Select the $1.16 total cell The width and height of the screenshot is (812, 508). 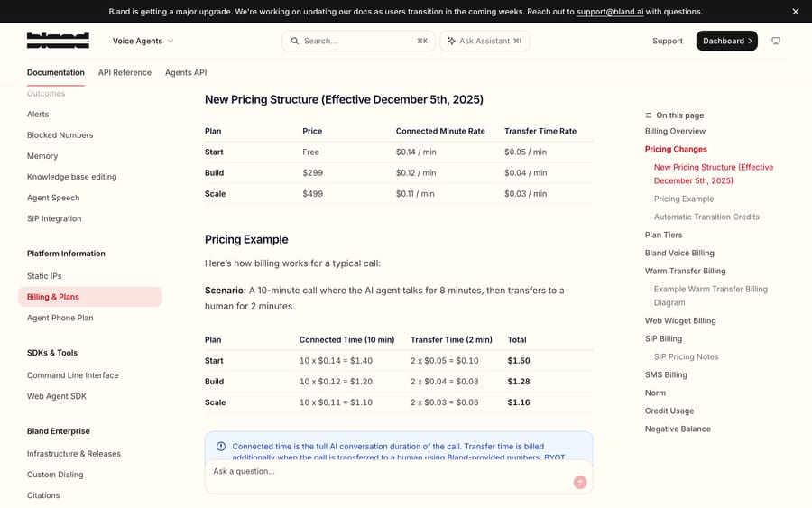519,402
